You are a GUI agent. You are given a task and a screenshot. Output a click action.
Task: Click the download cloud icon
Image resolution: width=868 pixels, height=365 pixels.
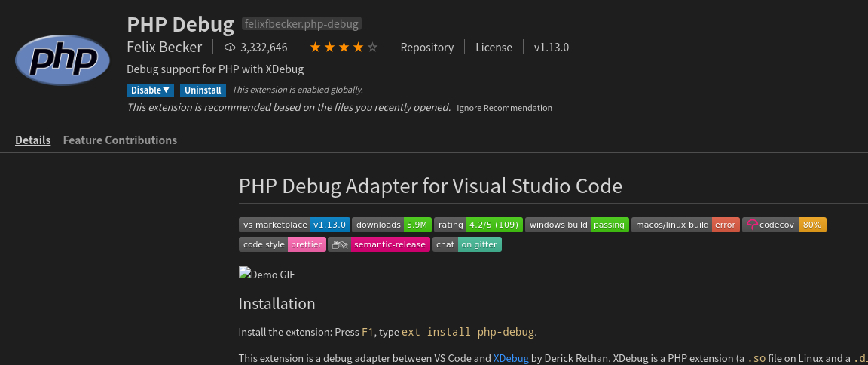pyautogui.click(x=230, y=48)
